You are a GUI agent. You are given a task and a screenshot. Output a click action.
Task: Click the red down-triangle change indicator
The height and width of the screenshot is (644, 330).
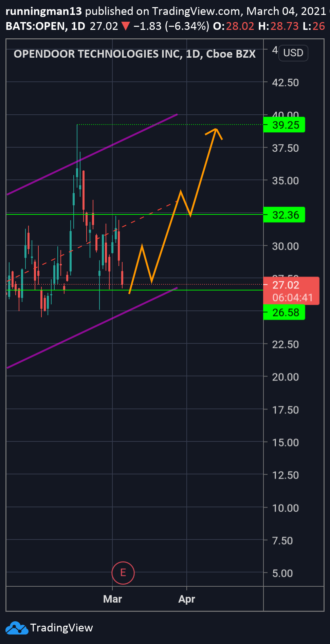(x=126, y=26)
